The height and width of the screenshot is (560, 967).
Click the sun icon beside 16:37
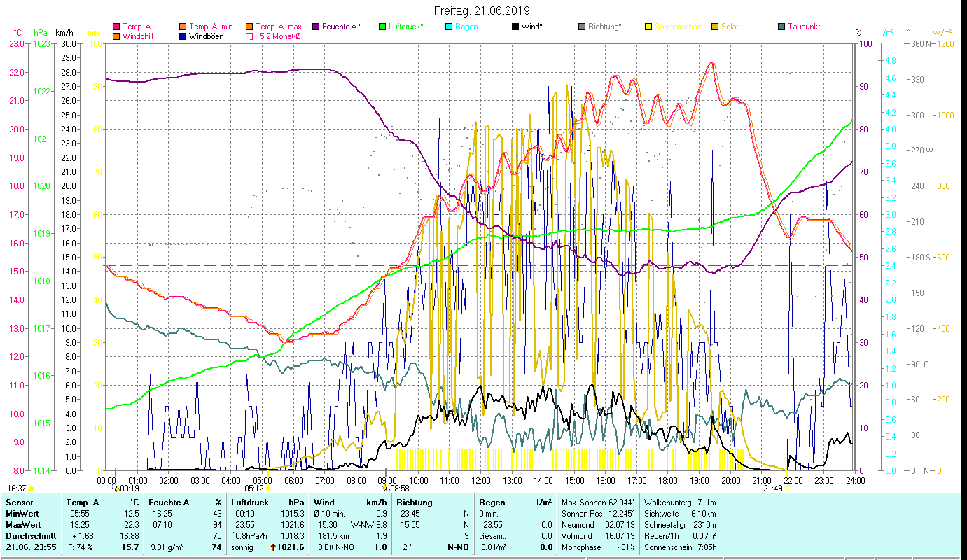click(31, 489)
